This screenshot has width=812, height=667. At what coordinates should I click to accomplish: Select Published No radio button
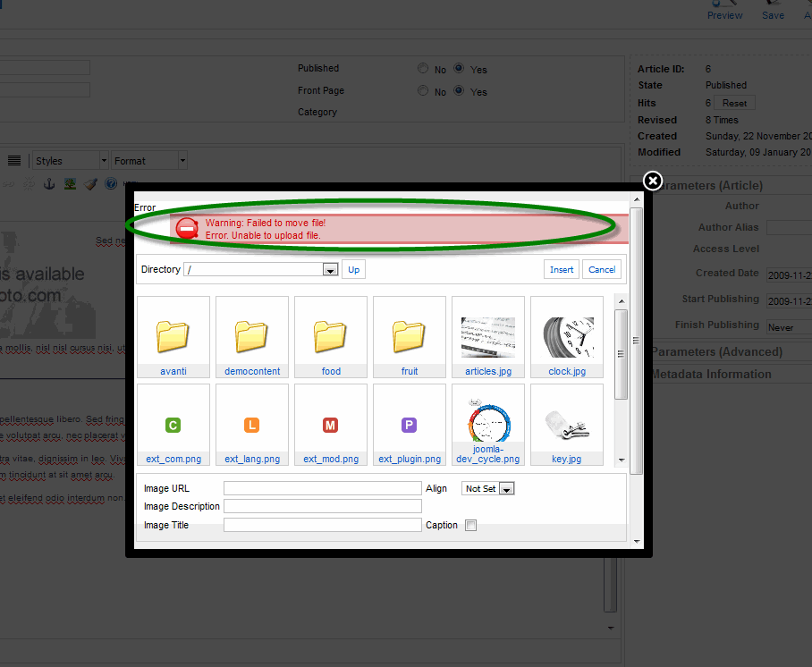click(423, 68)
